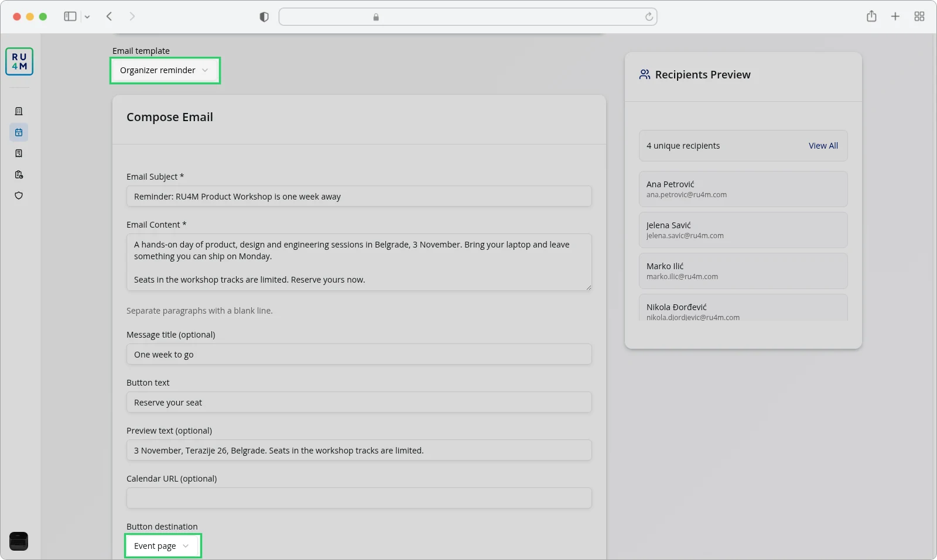Go forward using the browser forward arrow
This screenshot has height=560, width=937.
132,16
